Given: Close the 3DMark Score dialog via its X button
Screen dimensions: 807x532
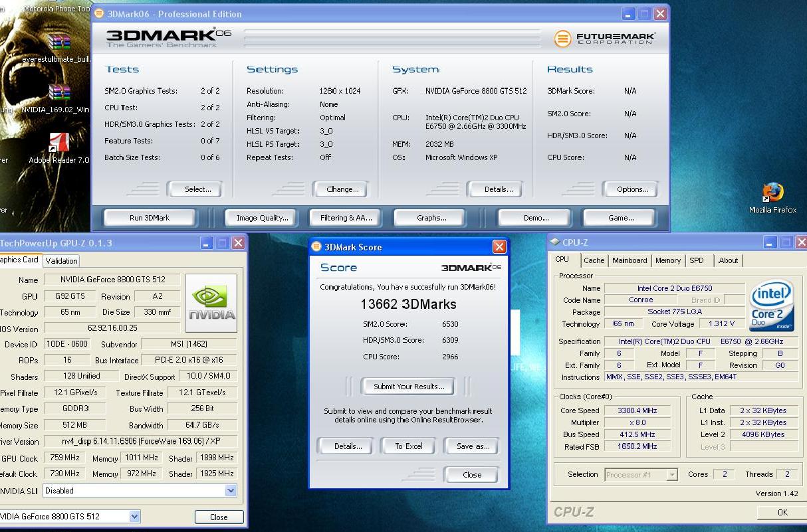Looking at the screenshot, I should pos(499,247).
